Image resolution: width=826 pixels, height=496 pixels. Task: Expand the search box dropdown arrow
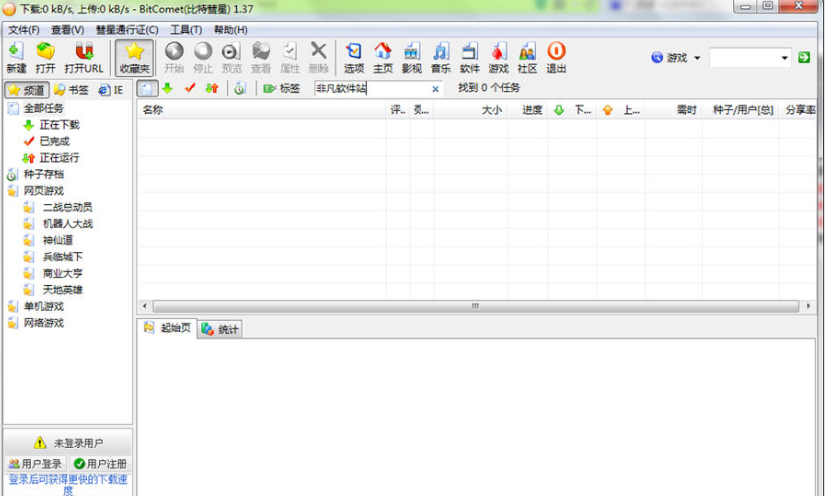784,58
